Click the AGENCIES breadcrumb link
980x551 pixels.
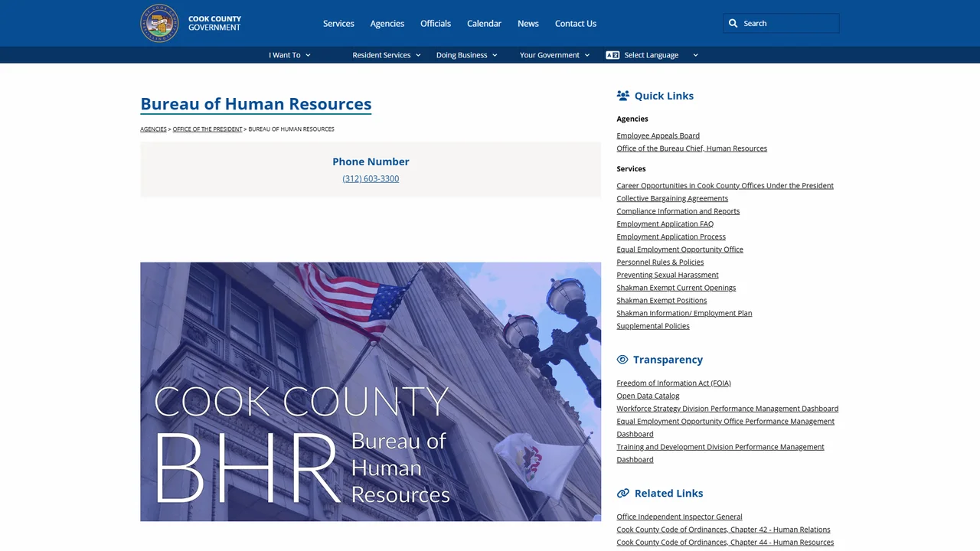pos(153,129)
